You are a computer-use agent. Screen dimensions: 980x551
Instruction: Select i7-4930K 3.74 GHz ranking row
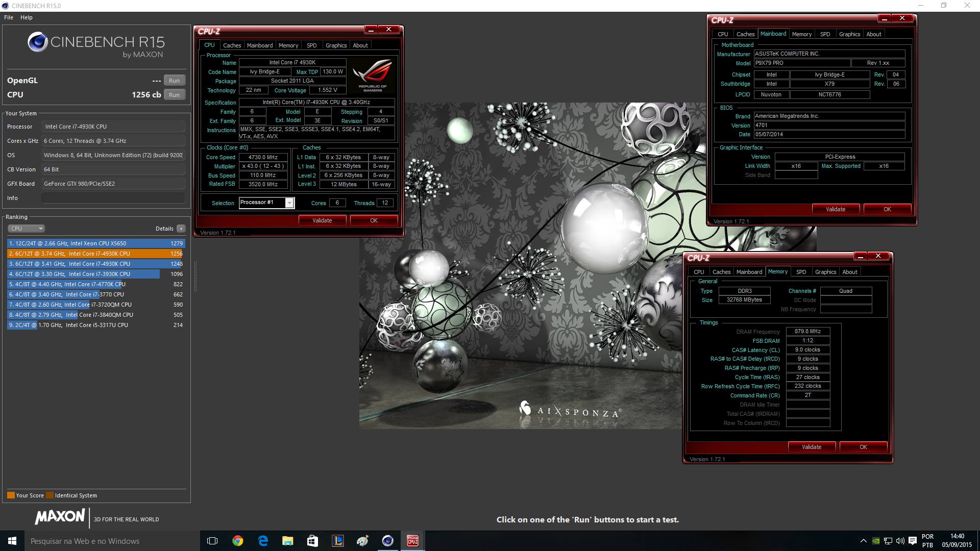point(96,254)
